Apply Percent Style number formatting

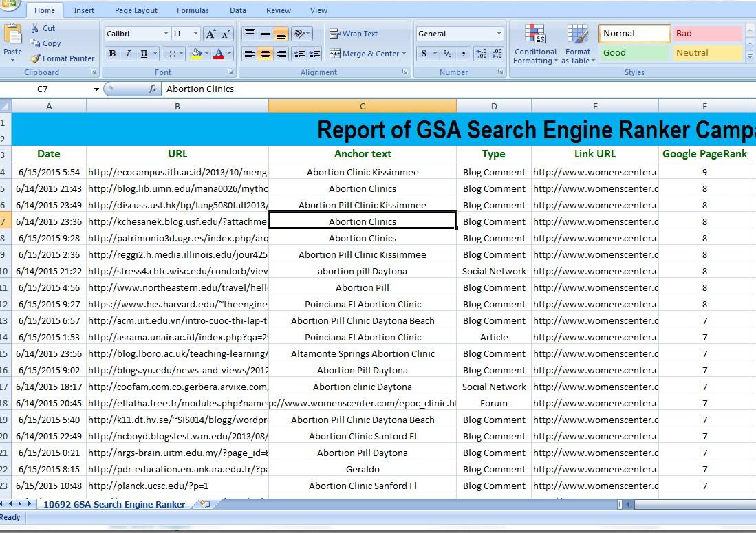[446, 53]
